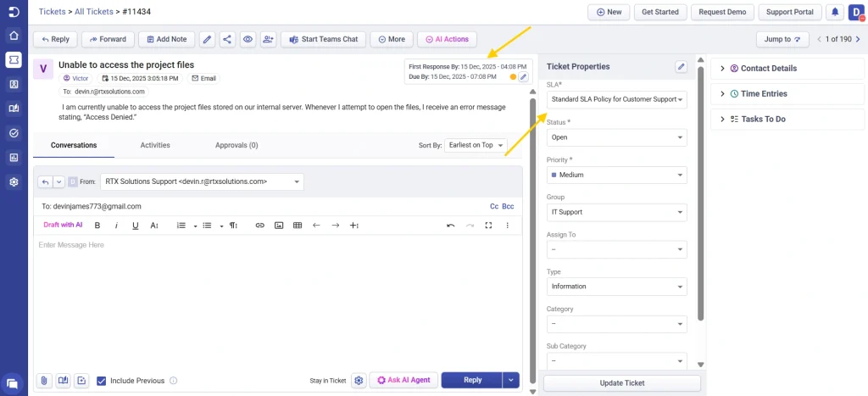The height and width of the screenshot is (396, 868).
Task: Expand the Contact Details section
Action: 787,69
